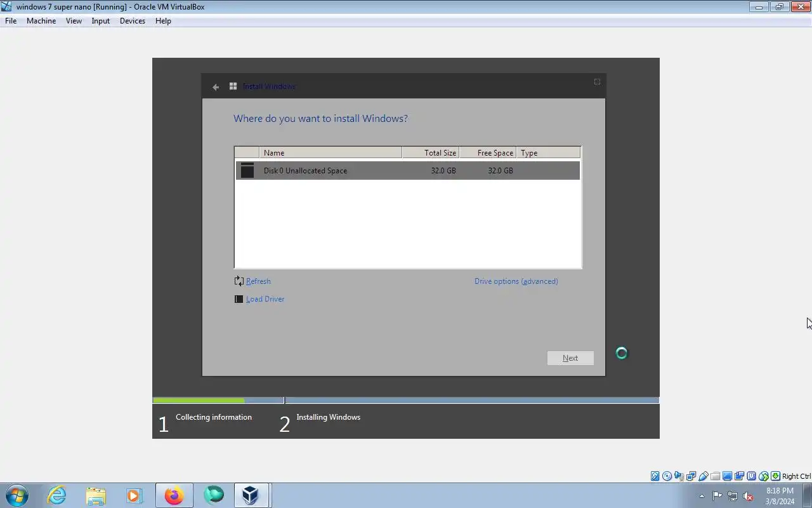Open the Input menu

[x=100, y=21]
